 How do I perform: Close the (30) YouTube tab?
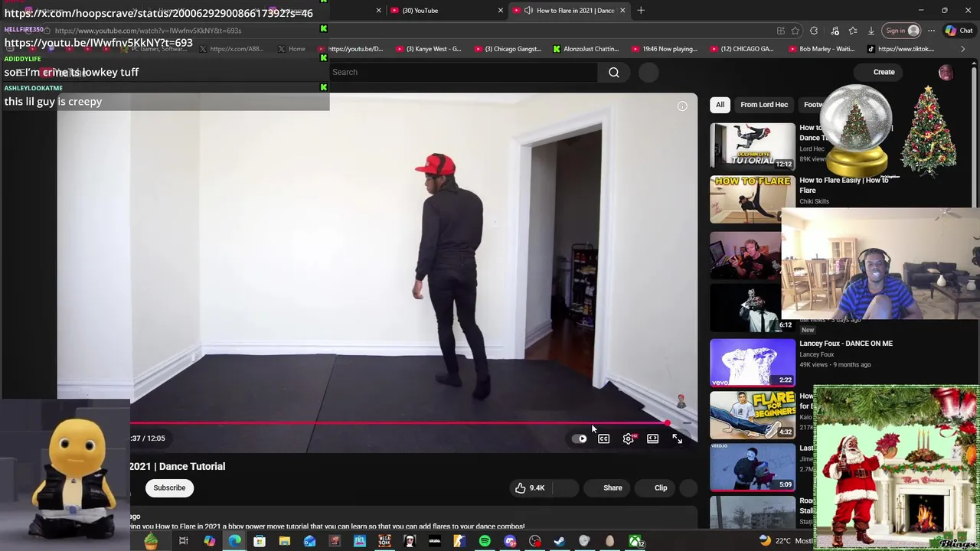click(x=501, y=11)
